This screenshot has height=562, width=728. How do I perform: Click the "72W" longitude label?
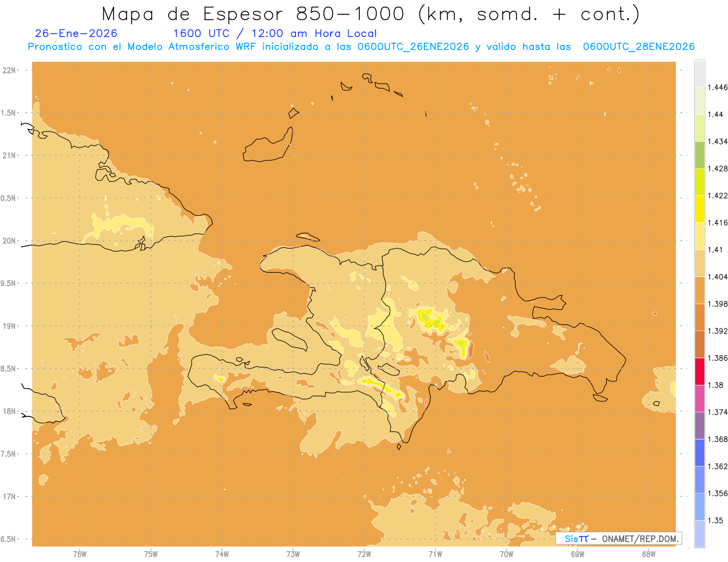364,554
